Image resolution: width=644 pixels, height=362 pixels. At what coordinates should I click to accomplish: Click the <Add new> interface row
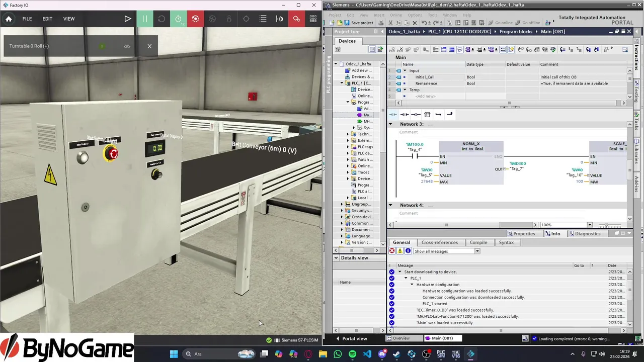tap(425, 96)
